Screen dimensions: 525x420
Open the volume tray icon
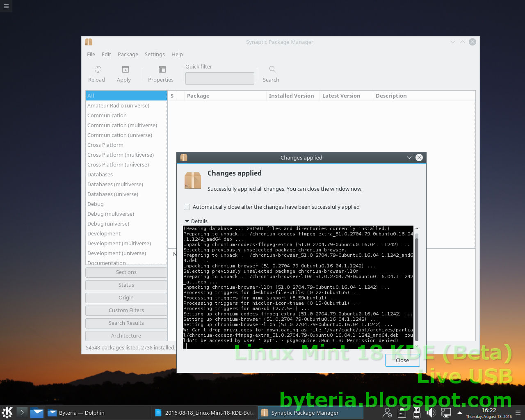coord(431,413)
